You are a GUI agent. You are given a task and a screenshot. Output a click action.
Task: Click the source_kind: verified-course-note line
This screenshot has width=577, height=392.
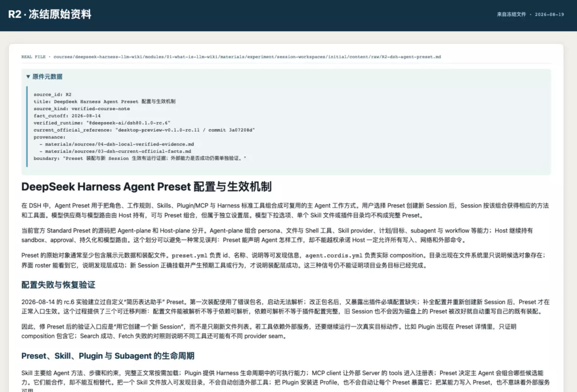(82, 109)
